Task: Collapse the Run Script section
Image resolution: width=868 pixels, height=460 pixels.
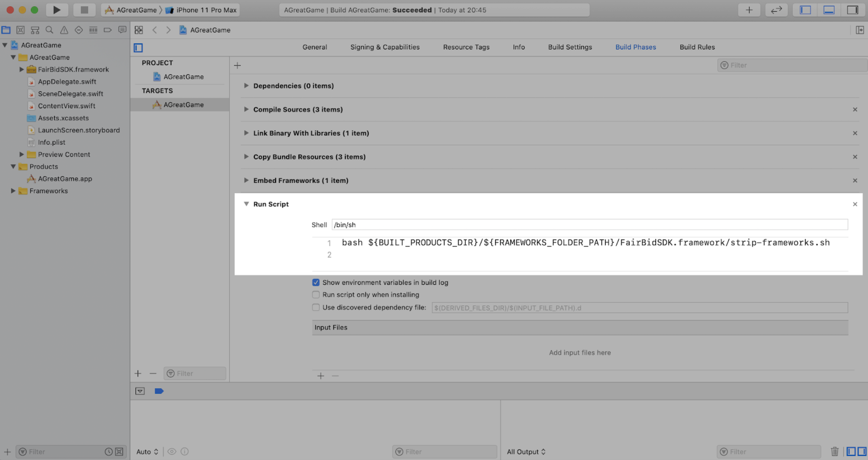Action: [246, 204]
